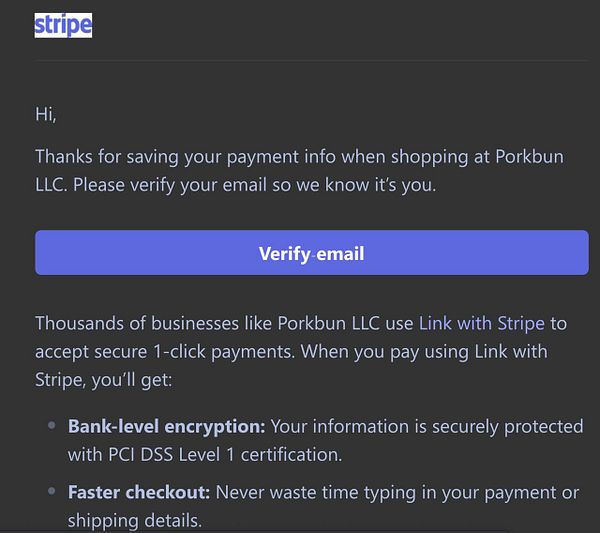The image size is (600, 533).
Task: Click the divider line below Stripe logo
Action: click(x=312, y=60)
